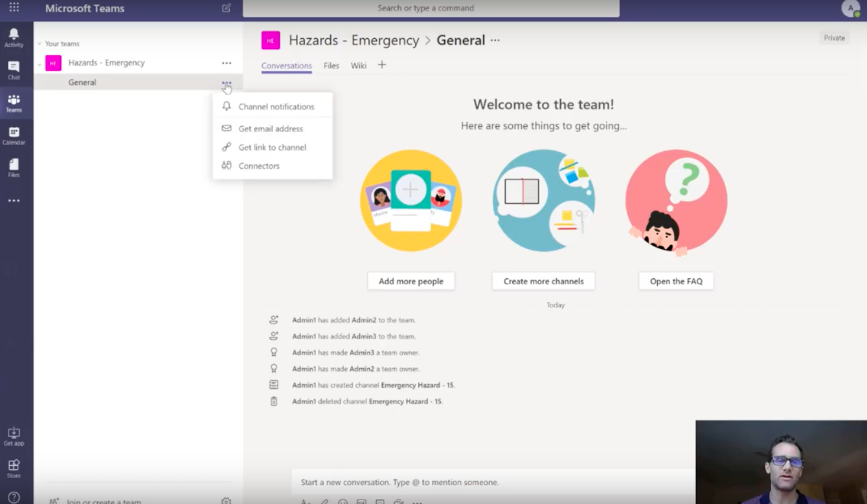The height and width of the screenshot is (504, 867).
Task: Click the add people illustration
Action: (x=411, y=201)
